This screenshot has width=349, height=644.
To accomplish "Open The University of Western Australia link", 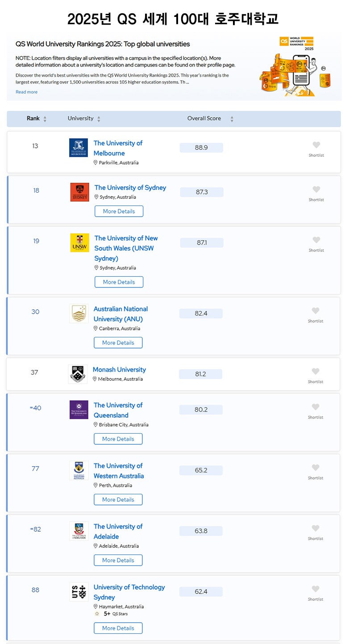I will tap(118, 471).
